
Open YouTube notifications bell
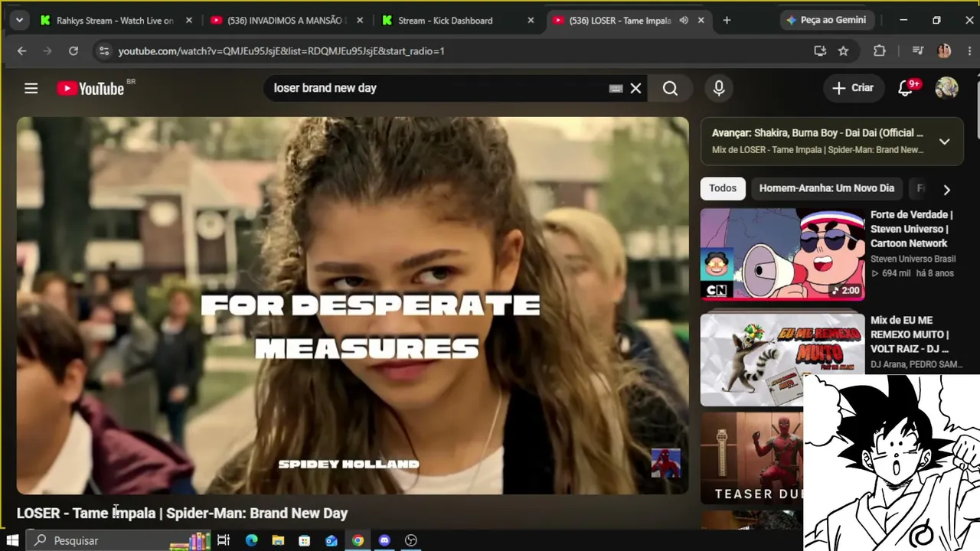pyautogui.click(x=905, y=88)
